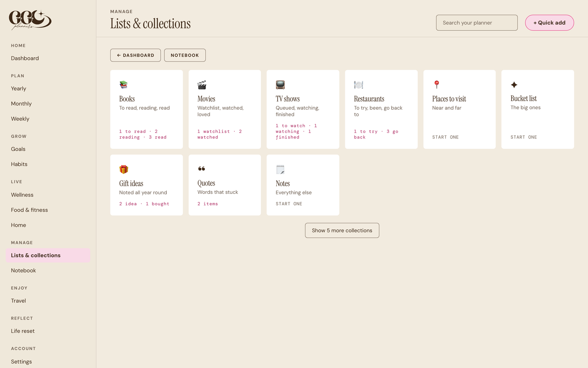This screenshot has height=368, width=588.
Task: Click the Places to visit pin icon
Action: pos(436,85)
